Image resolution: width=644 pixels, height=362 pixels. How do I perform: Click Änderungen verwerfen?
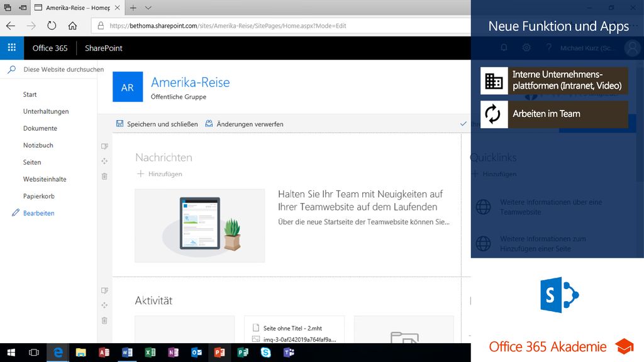tap(245, 124)
